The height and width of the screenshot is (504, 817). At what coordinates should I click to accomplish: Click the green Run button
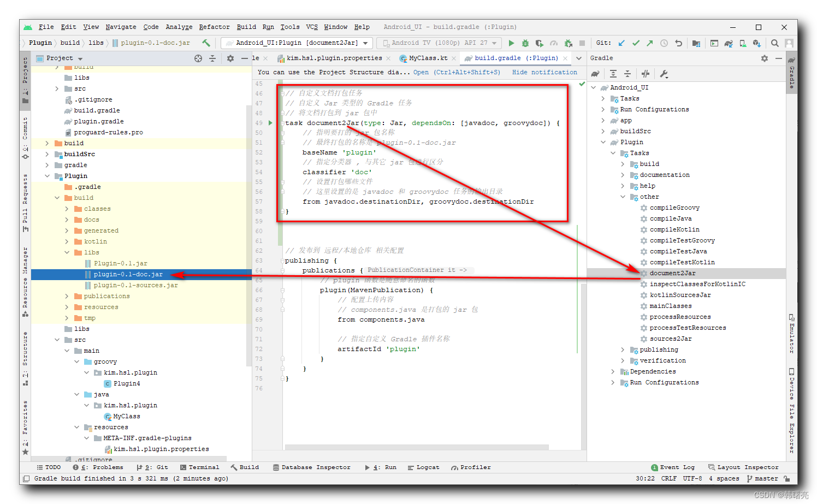click(511, 43)
